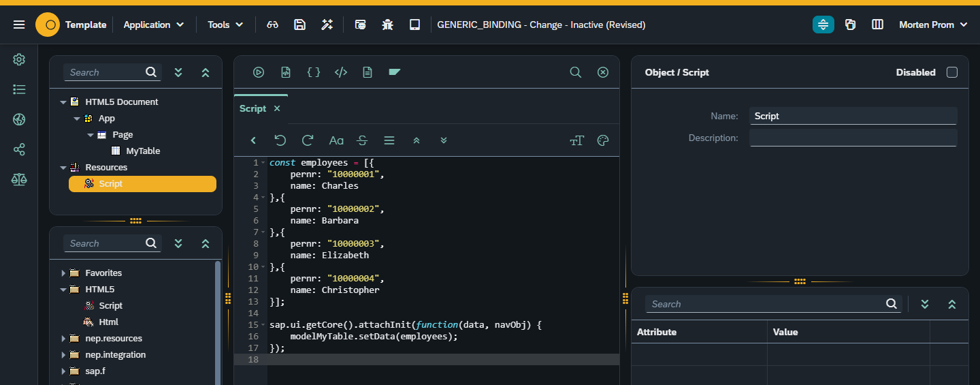Screen dimensions: 980x385
Task: Click the bug debug icon in header
Action: click(387, 25)
